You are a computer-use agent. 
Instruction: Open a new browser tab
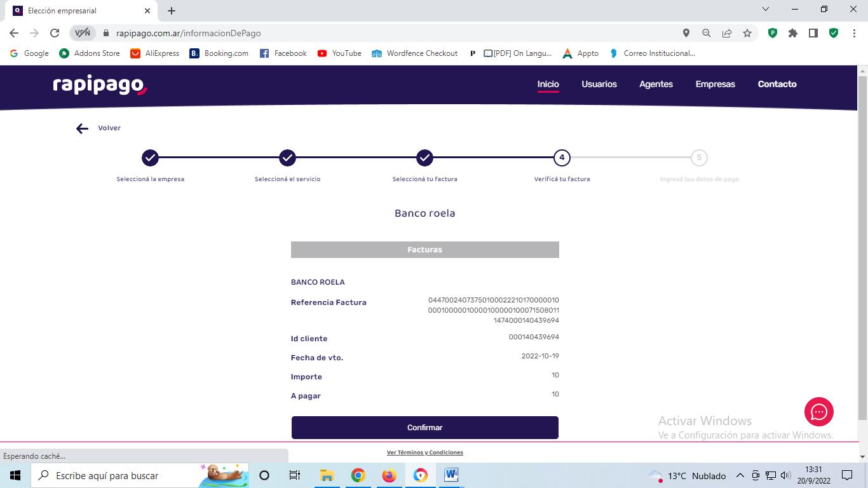(172, 10)
